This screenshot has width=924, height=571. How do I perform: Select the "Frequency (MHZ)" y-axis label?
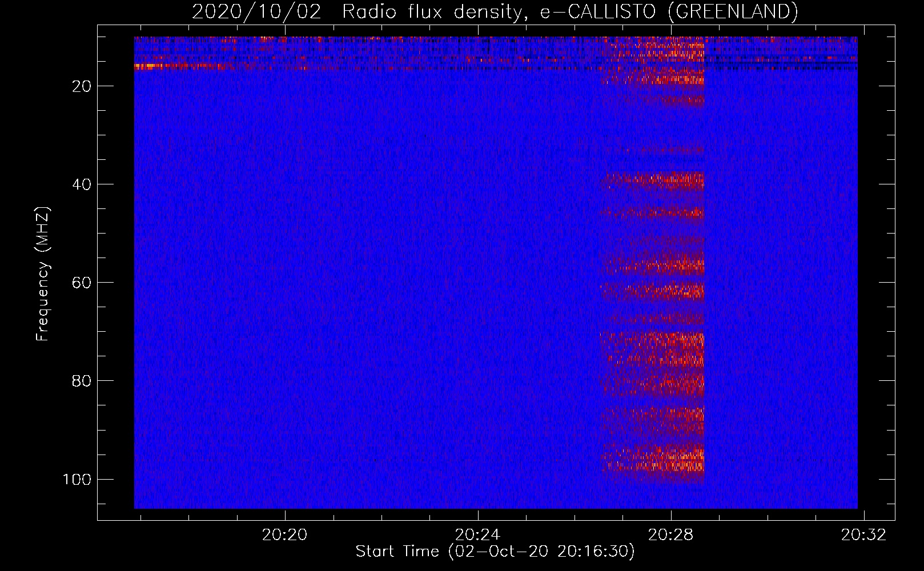43,274
